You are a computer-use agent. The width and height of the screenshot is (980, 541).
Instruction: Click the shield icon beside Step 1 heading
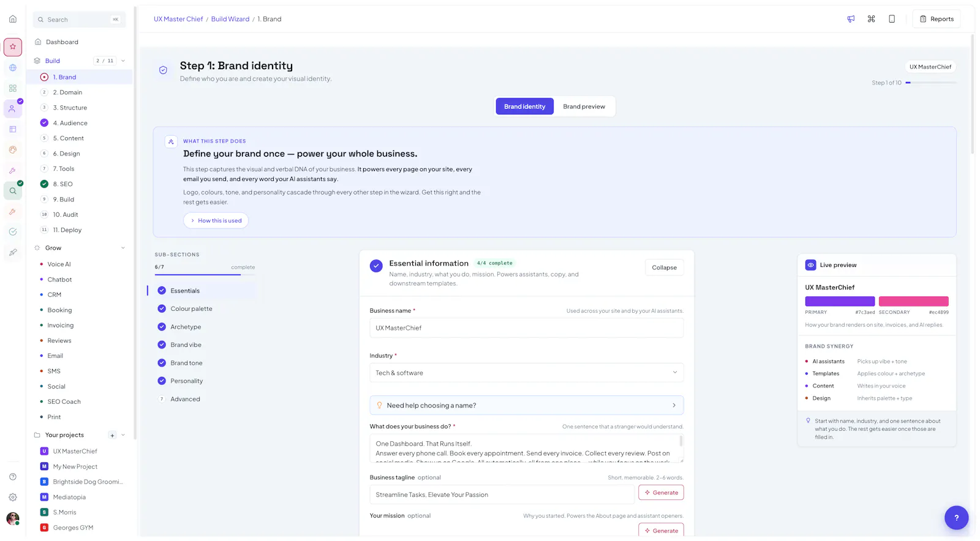[x=163, y=70]
